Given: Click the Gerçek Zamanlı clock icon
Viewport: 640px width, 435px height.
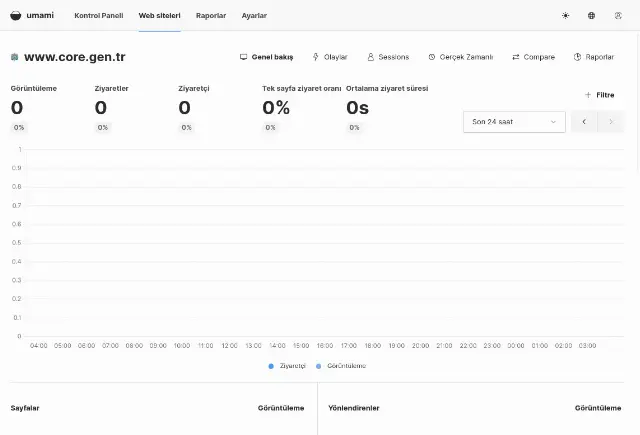Looking at the screenshot, I should click(x=432, y=57).
